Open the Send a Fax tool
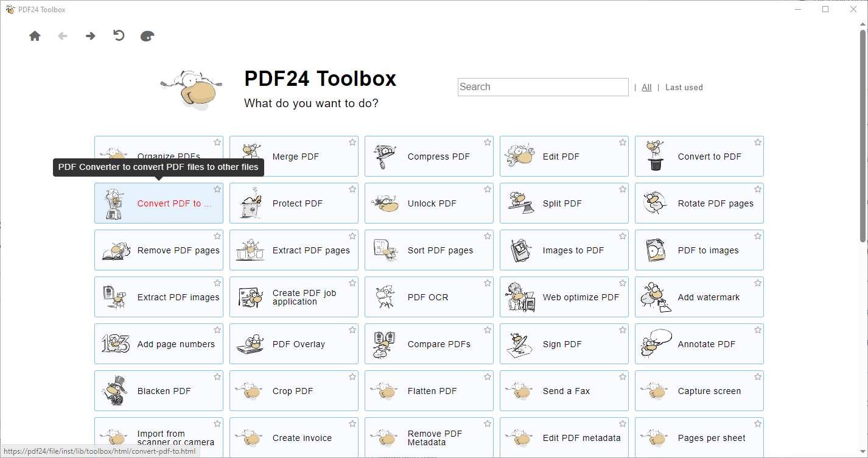 [564, 391]
